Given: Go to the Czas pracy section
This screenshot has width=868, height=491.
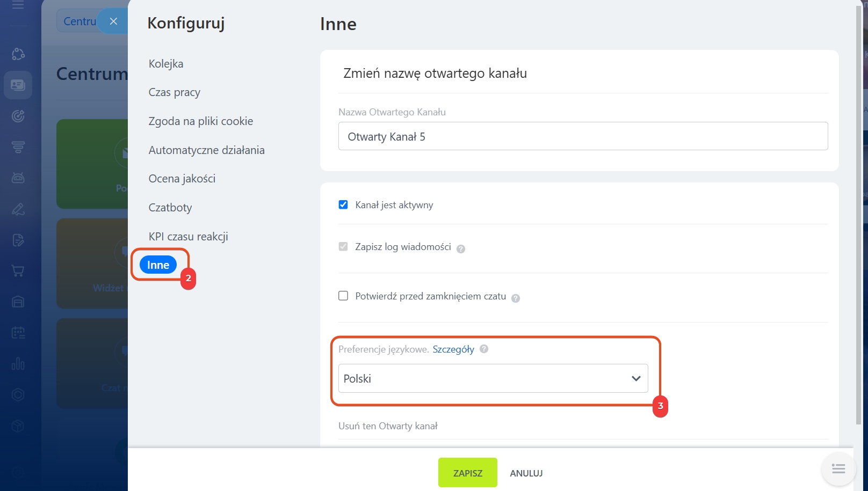Looking at the screenshot, I should tap(174, 92).
